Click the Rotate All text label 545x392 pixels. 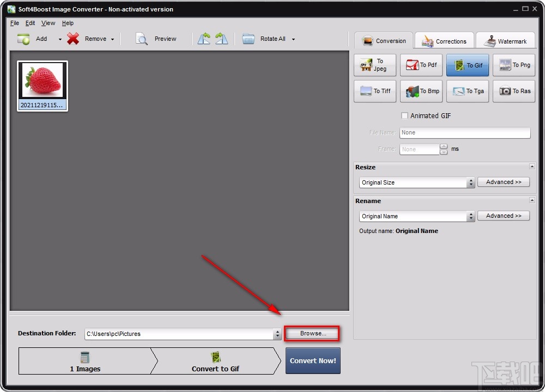click(273, 39)
